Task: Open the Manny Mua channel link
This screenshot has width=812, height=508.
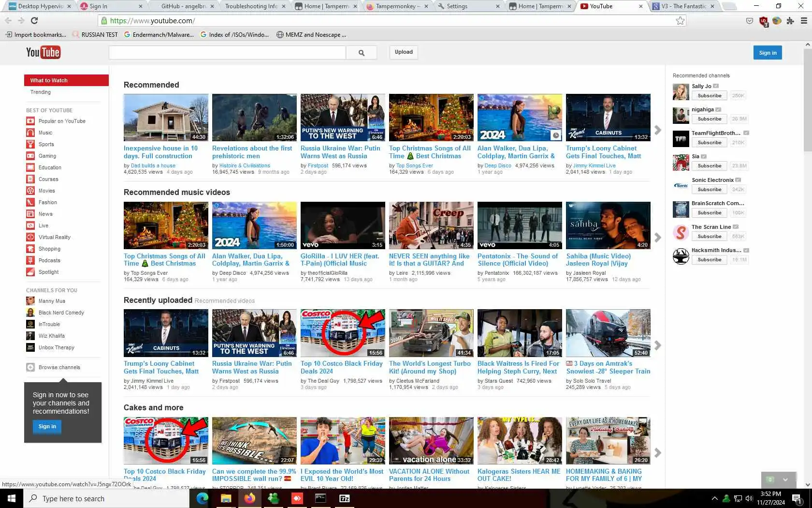Action: (x=52, y=301)
